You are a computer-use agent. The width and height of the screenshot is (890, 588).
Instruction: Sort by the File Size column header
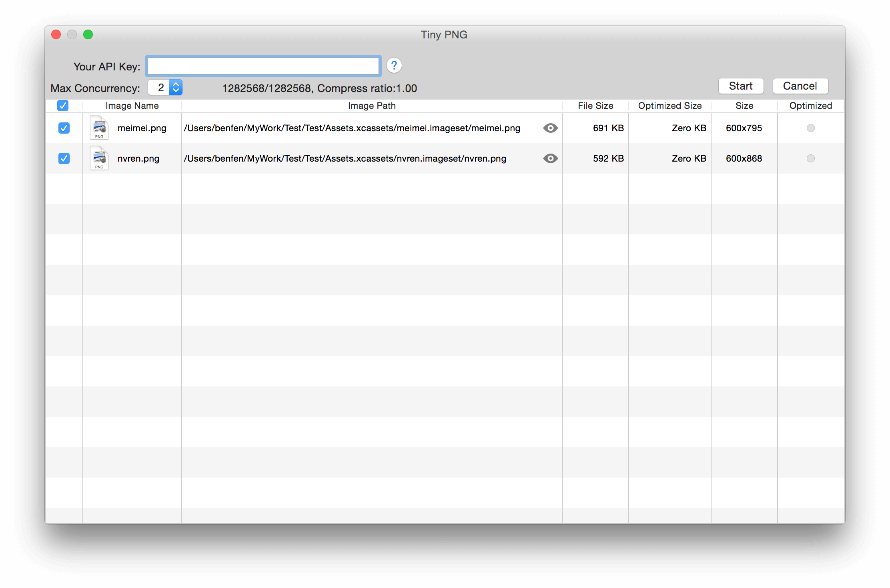tap(595, 106)
